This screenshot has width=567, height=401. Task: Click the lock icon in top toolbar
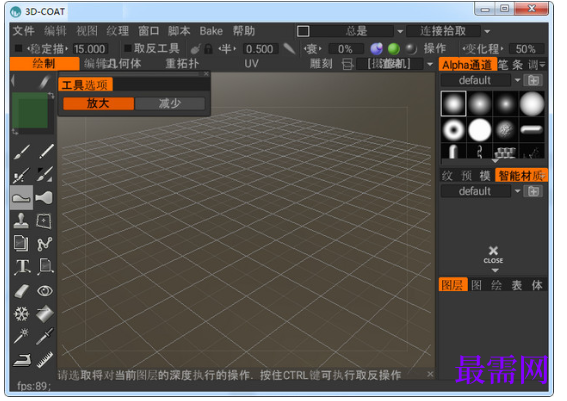pyautogui.click(x=208, y=49)
